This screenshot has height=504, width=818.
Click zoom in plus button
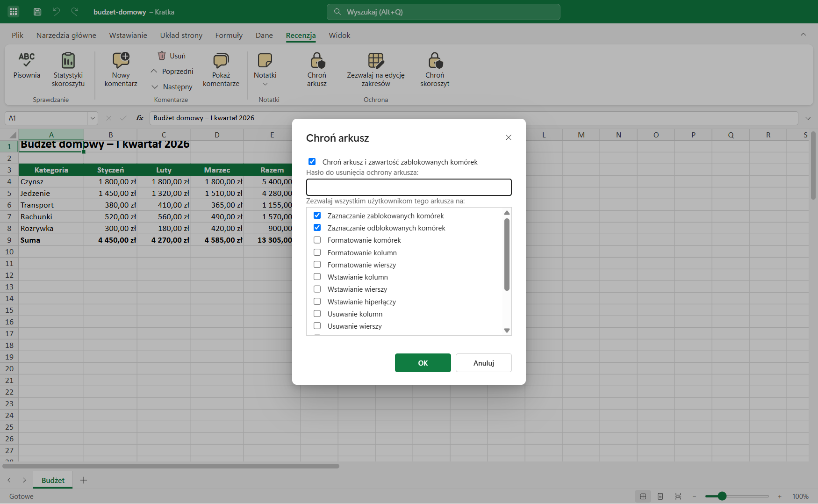[780, 497]
